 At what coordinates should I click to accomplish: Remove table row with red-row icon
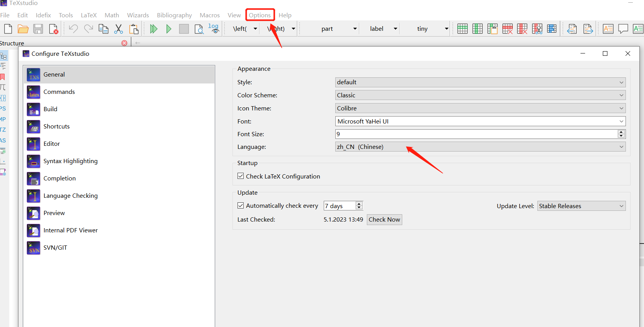point(507,29)
